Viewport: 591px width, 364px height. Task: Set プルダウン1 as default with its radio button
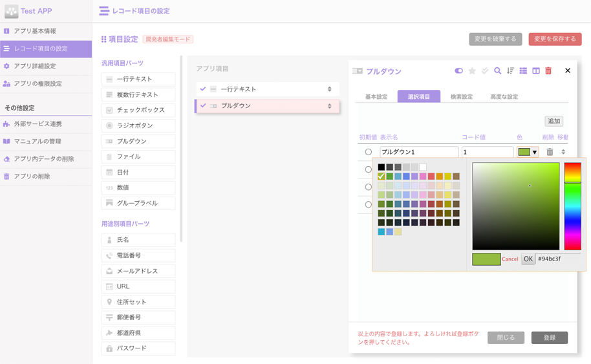pyautogui.click(x=369, y=152)
